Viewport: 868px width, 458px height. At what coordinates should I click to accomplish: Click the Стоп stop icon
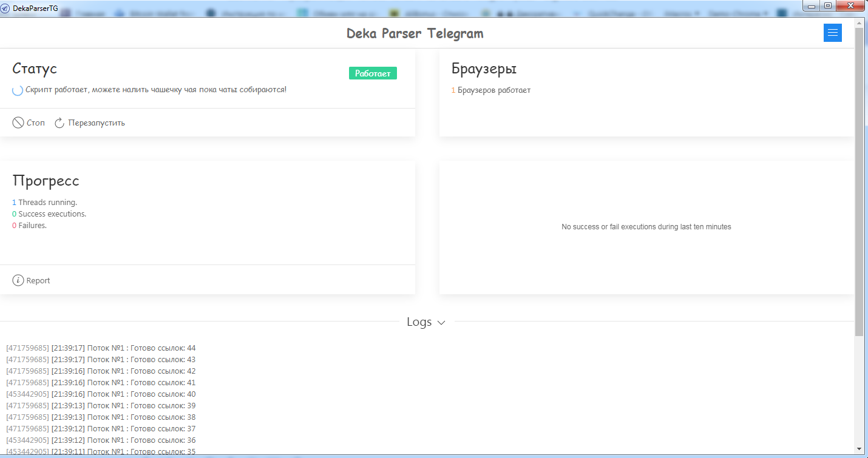coord(18,123)
